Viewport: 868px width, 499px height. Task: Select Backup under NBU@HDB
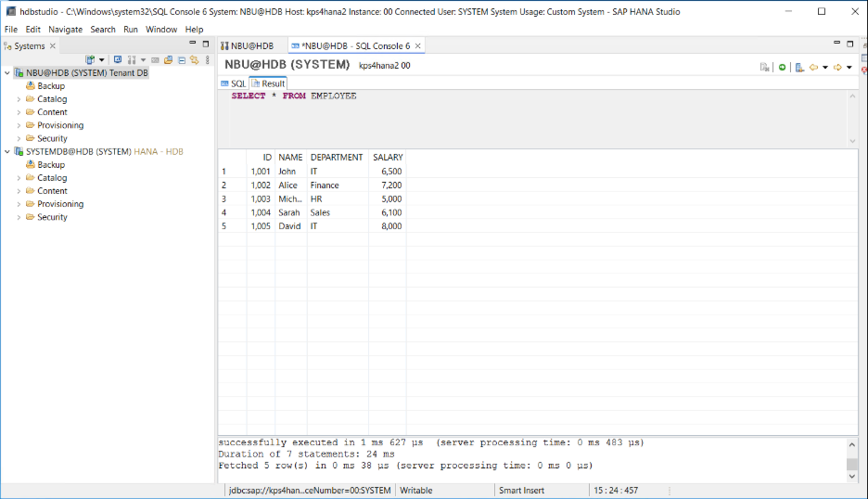[45, 86]
